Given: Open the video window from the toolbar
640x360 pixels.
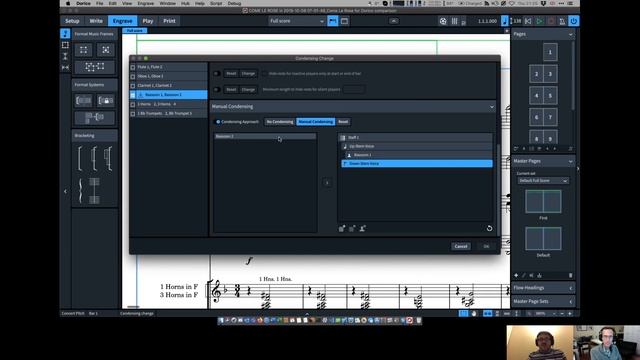Looking at the screenshot, I should pyautogui.click(x=443, y=21).
